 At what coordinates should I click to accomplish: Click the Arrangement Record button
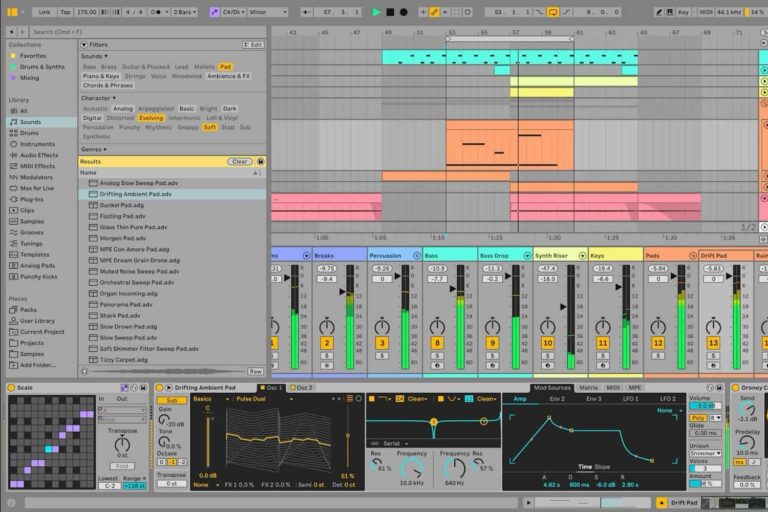404,12
